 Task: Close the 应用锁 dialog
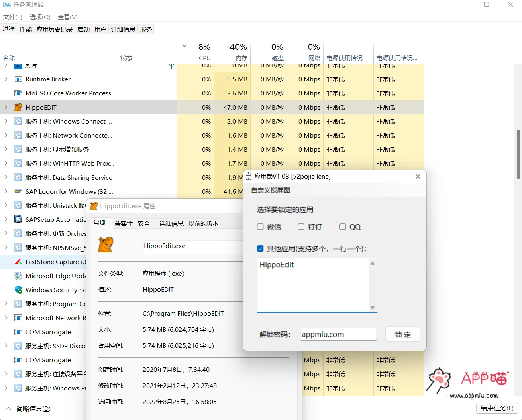pos(418,177)
